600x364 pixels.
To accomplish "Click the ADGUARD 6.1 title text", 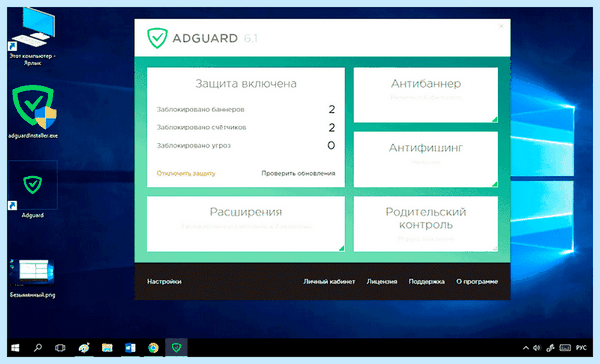I will pyautogui.click(x=215, y=38).
